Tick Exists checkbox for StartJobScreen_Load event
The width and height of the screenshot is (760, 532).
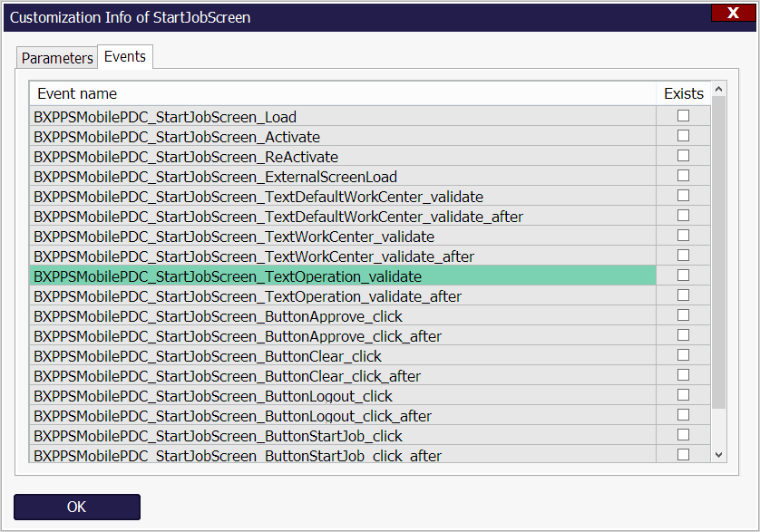[683, 116]
